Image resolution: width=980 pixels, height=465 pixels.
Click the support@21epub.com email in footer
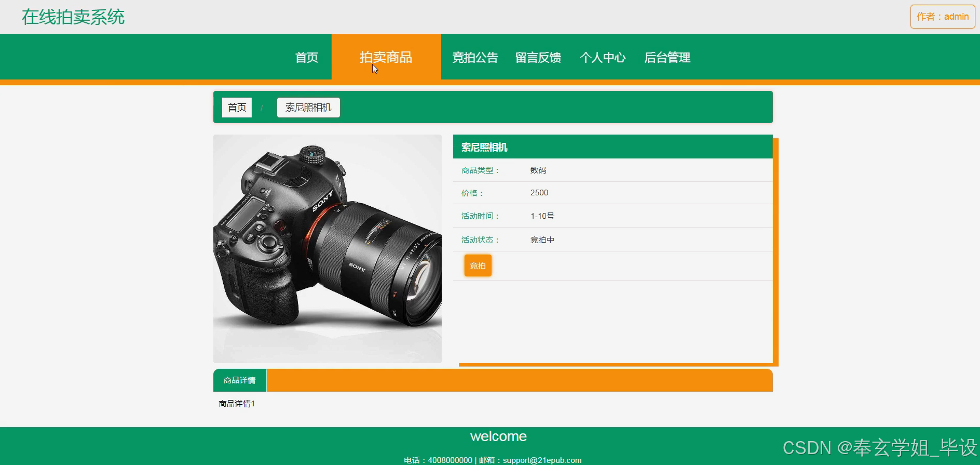(542, 460)
